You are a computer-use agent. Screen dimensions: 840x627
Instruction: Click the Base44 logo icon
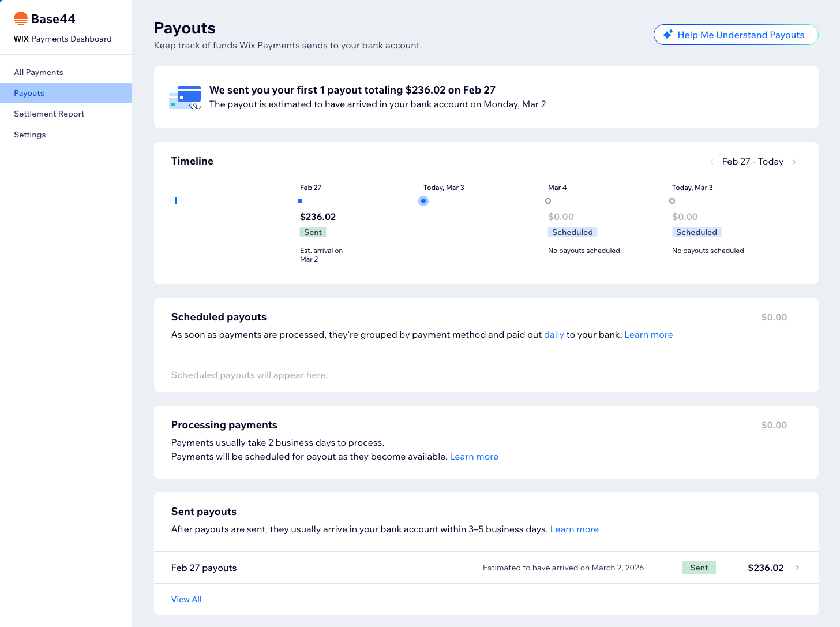pyautogui.click(x=21, y=18)
